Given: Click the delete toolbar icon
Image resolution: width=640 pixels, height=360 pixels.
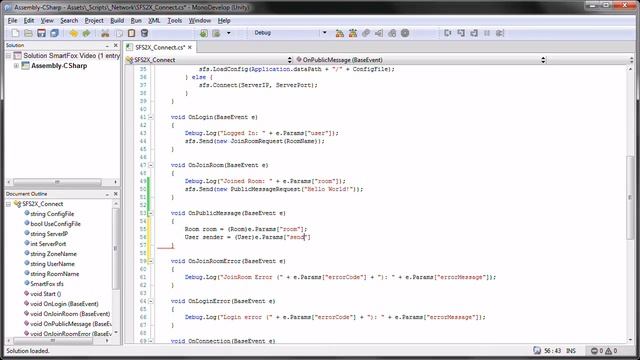Looking at the screenshot, I should 144,33.
